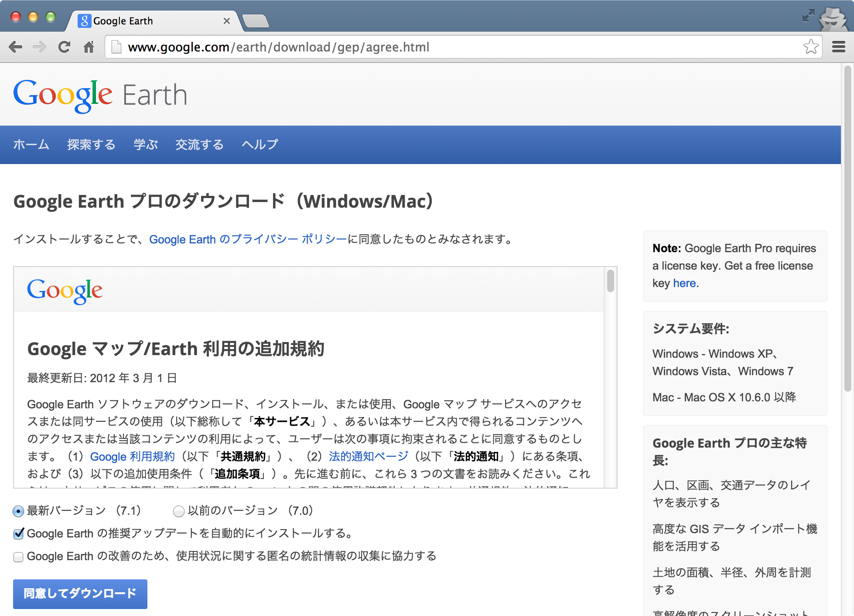Click the 土地の面積、半径、外周を計測する text
Screen dimensions: 854x616
point(732,581)
